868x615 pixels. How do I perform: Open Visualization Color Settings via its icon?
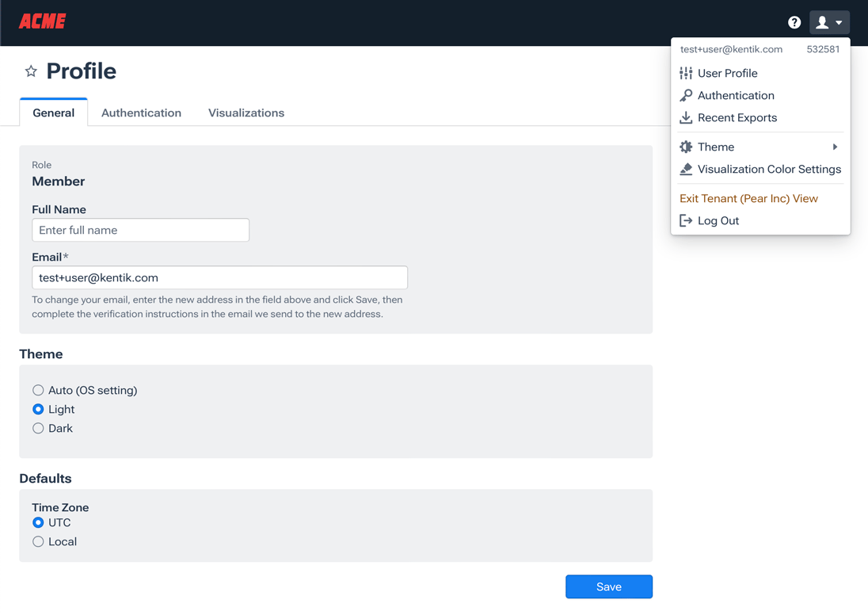[x=684, y=169]
